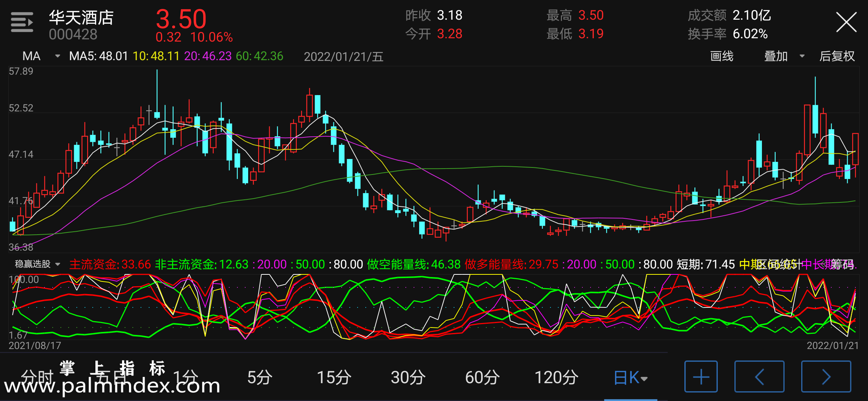Tap the start date 2021/08/17

[35, 346]
